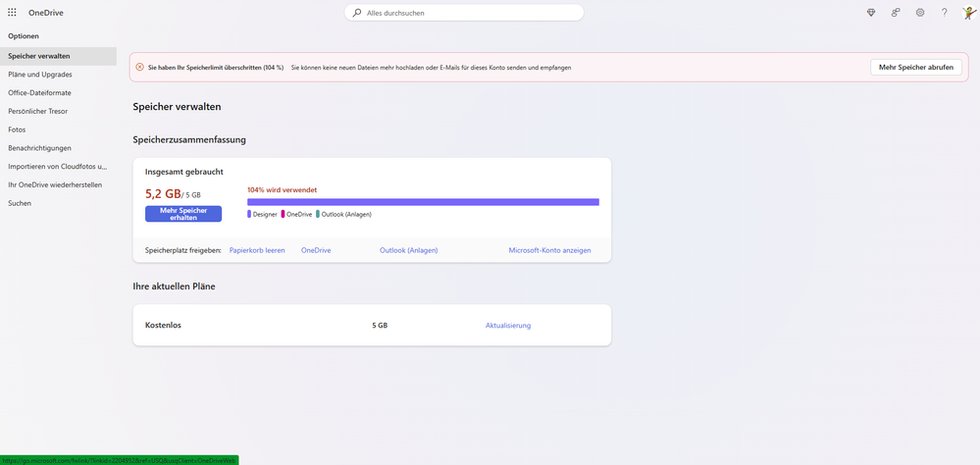980x465 pixels.
Task: Click the search magnifier icon
Action: (x=357, y=13)
